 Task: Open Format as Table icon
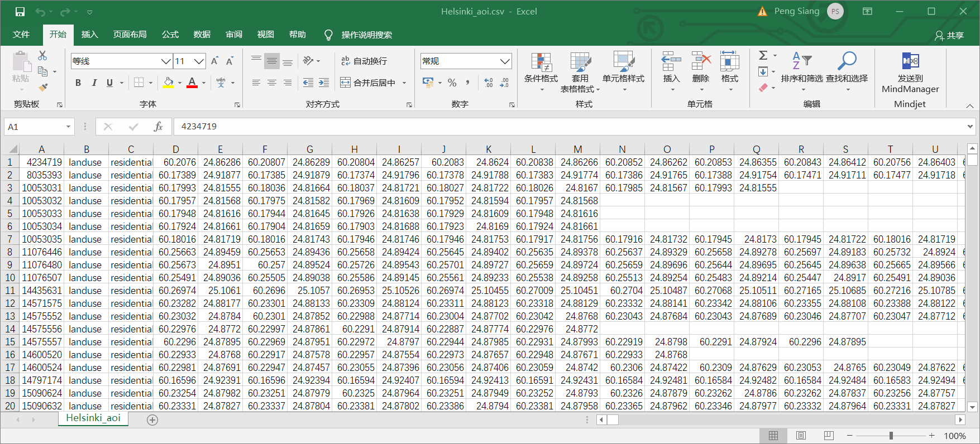(x=580, y=62)
